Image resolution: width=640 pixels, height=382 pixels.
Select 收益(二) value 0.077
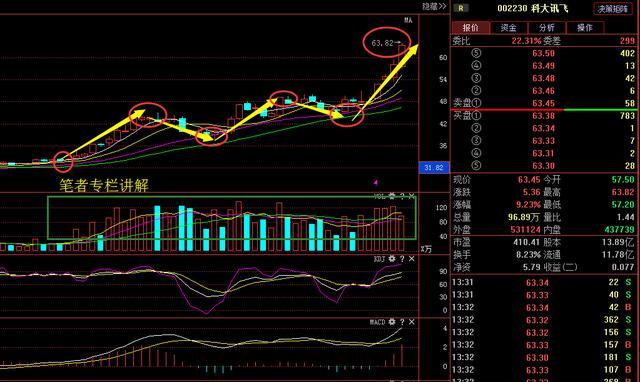point(623,267)
